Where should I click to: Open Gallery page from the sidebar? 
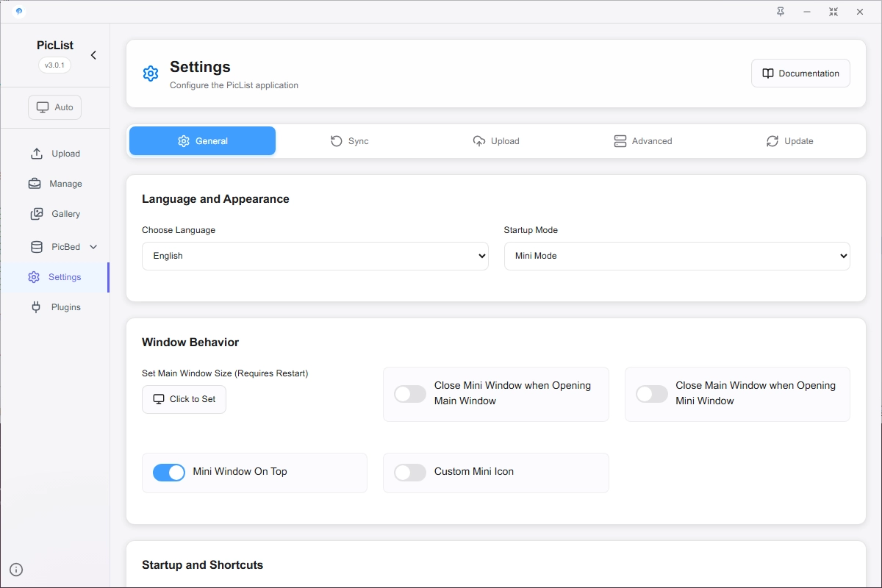click(55, 214)
